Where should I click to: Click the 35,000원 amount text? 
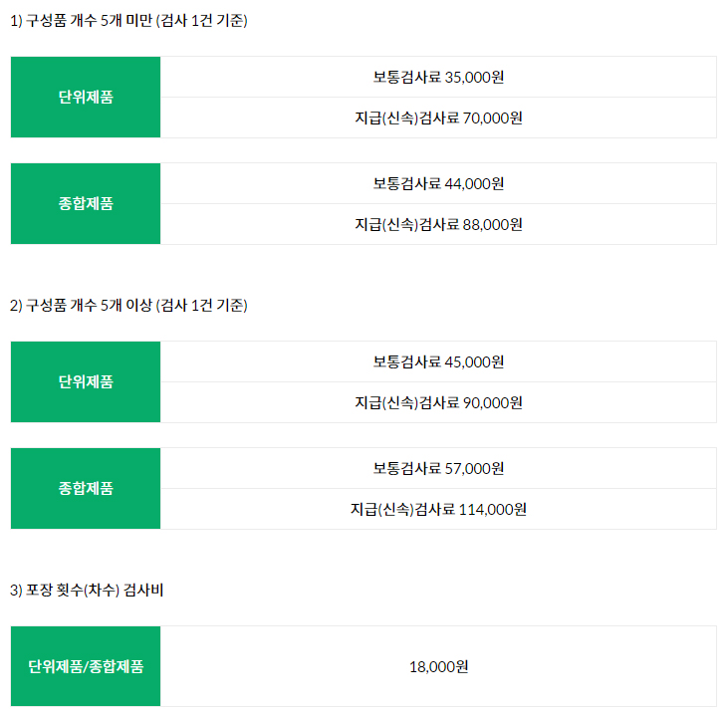tap(474, 77)
